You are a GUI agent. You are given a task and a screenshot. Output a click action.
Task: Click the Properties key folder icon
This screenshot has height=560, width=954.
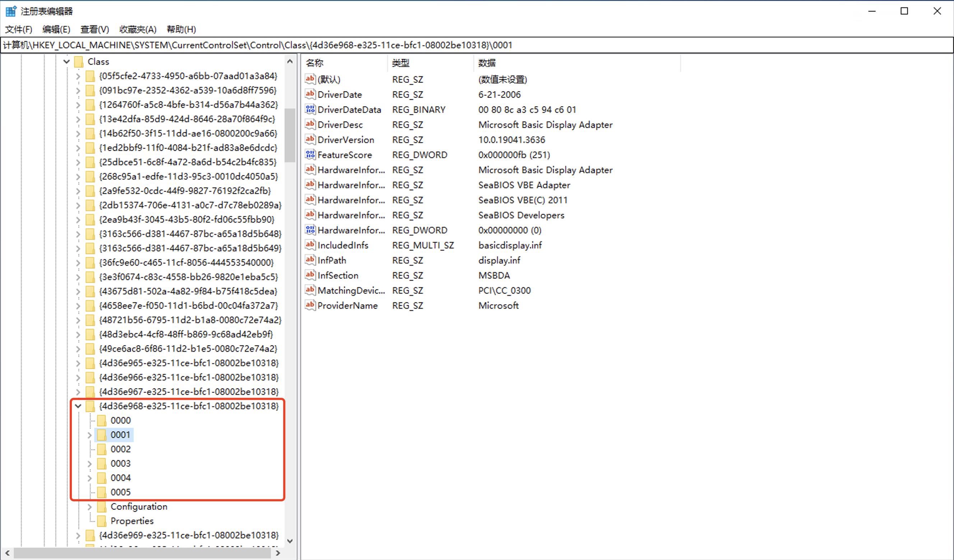[101, 521]
